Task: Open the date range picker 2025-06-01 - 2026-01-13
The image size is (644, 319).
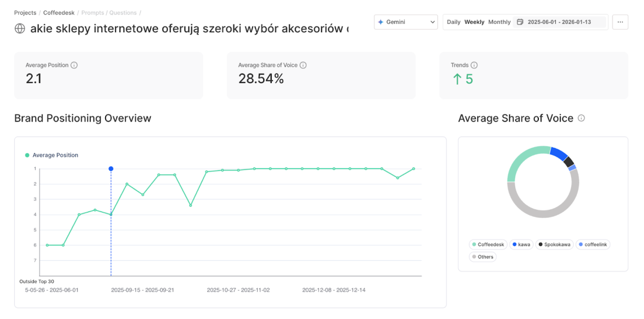Action: click(559, 22)
